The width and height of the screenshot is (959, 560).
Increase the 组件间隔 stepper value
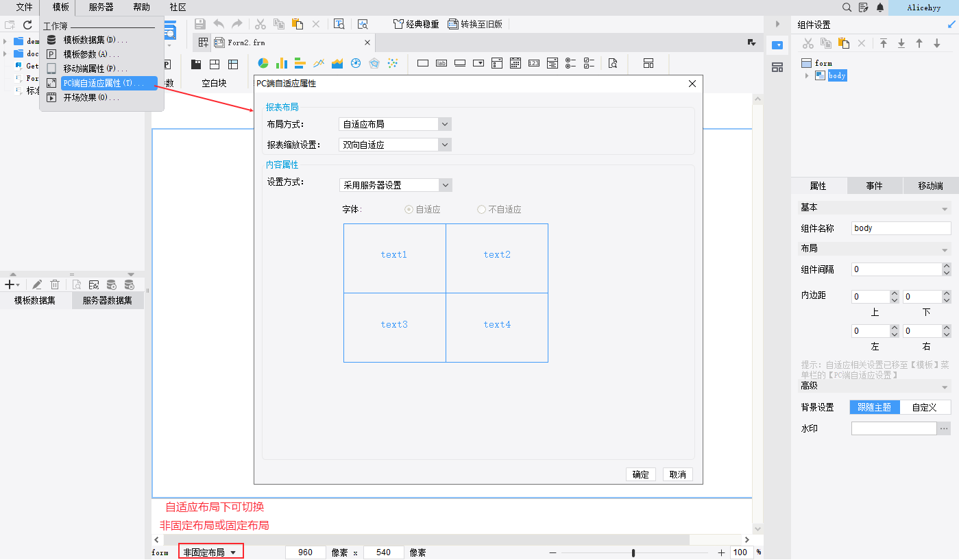(x=947, y=267)
